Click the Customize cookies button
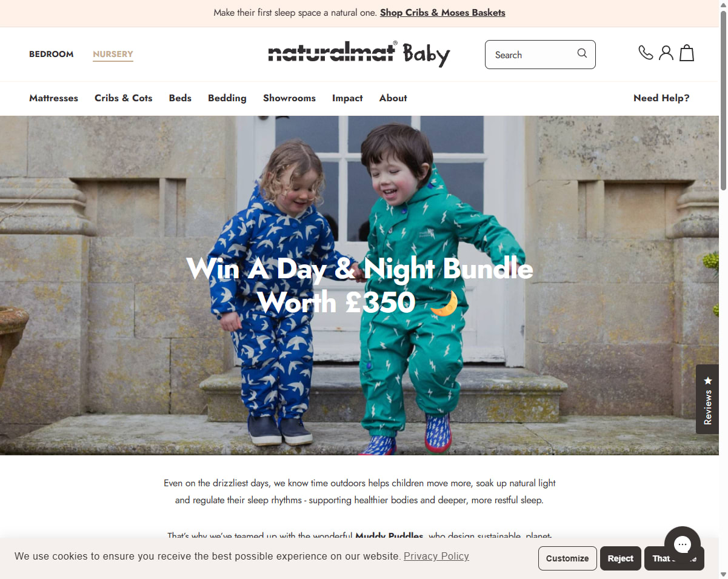728x579 pixels. (567, 558)
